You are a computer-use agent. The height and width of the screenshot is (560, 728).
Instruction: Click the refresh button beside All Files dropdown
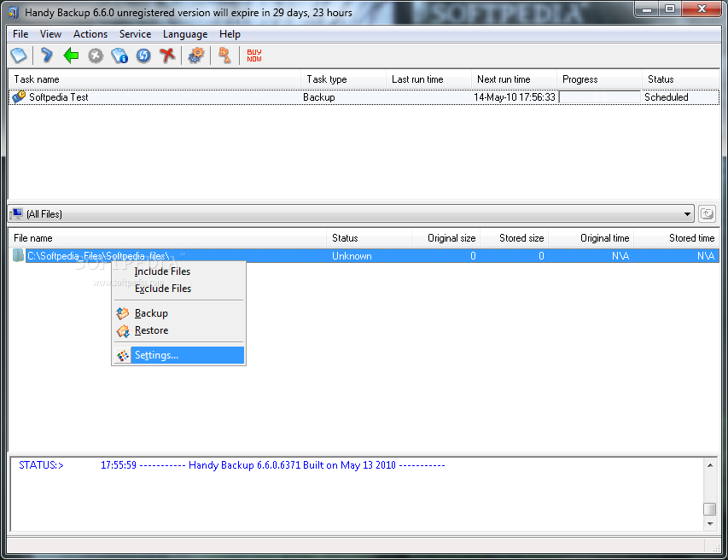(x=707, y=214)
